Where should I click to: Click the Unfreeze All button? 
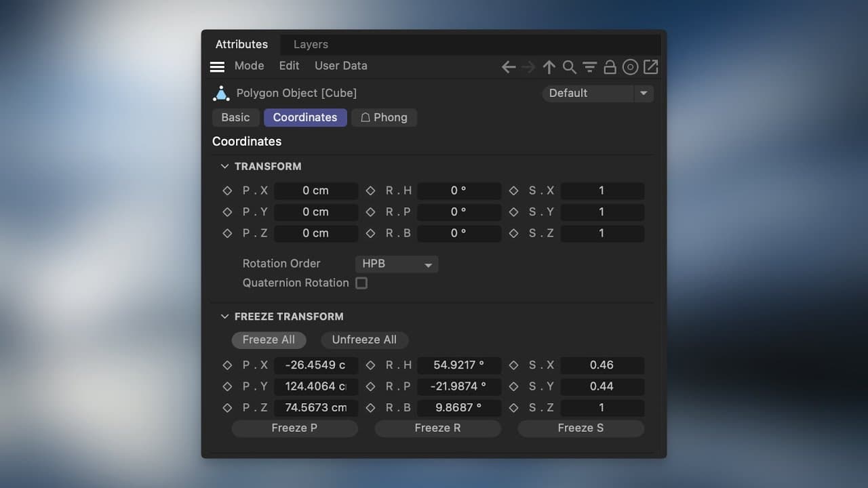pos(364,340)
